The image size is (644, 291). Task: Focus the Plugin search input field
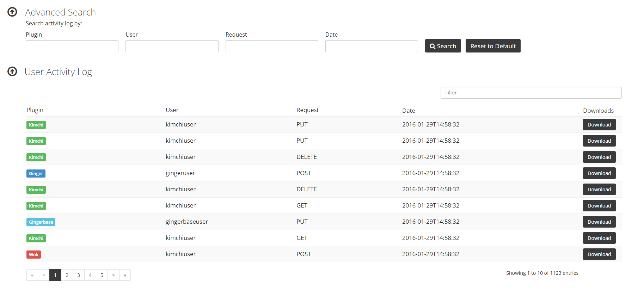tap(72, 46)
